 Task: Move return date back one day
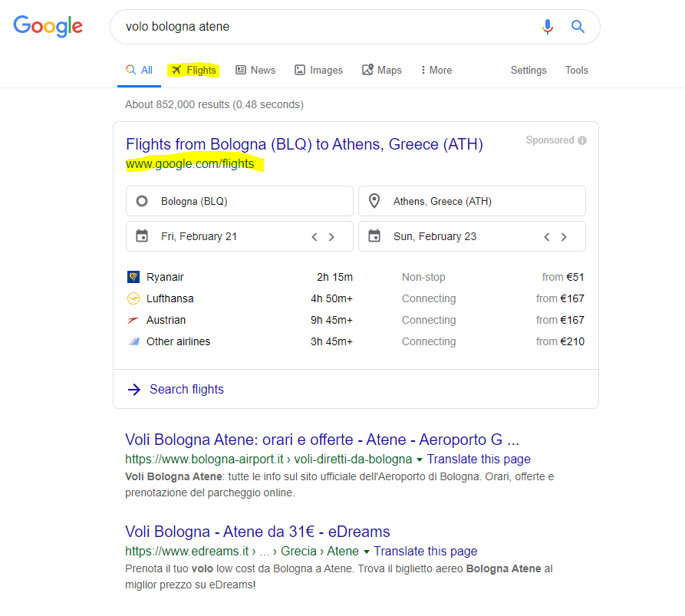547,237
